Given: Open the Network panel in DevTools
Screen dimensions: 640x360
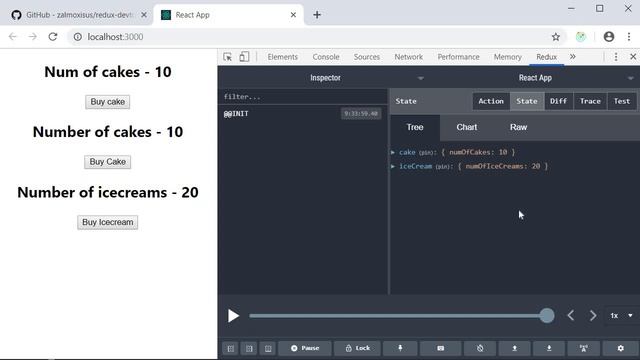Looking at the screenshot, I should (x=409, y=57).
